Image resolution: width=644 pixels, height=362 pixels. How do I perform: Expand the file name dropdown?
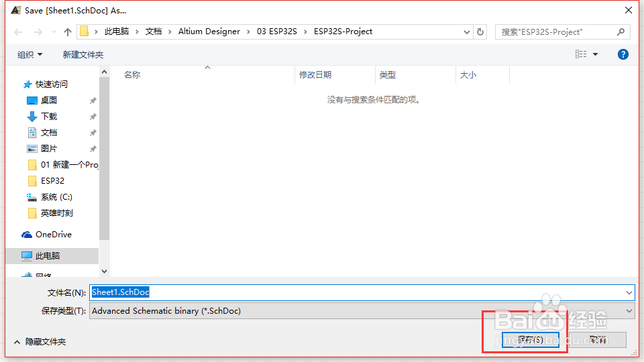[629, 293]
